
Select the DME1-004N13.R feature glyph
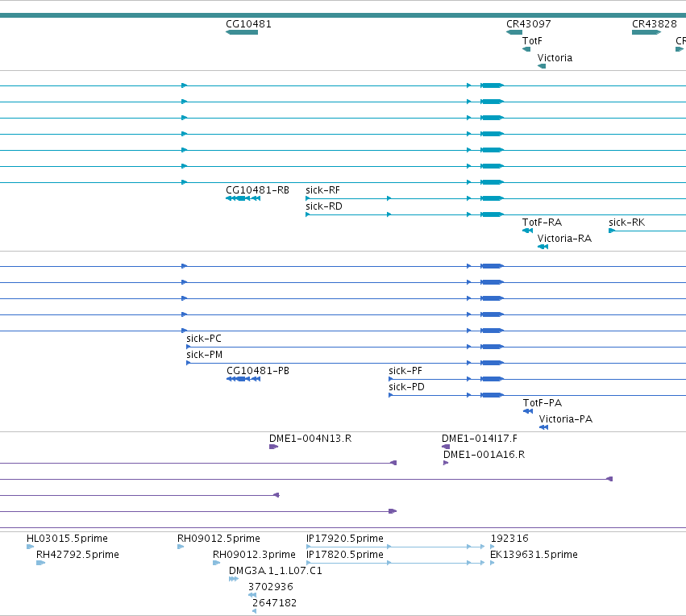point(273,447)
